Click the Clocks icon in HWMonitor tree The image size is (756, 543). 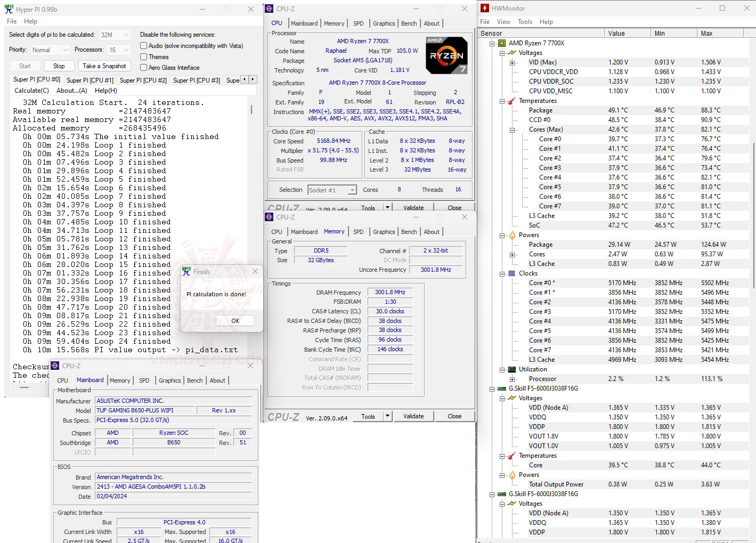pos(511,273)
